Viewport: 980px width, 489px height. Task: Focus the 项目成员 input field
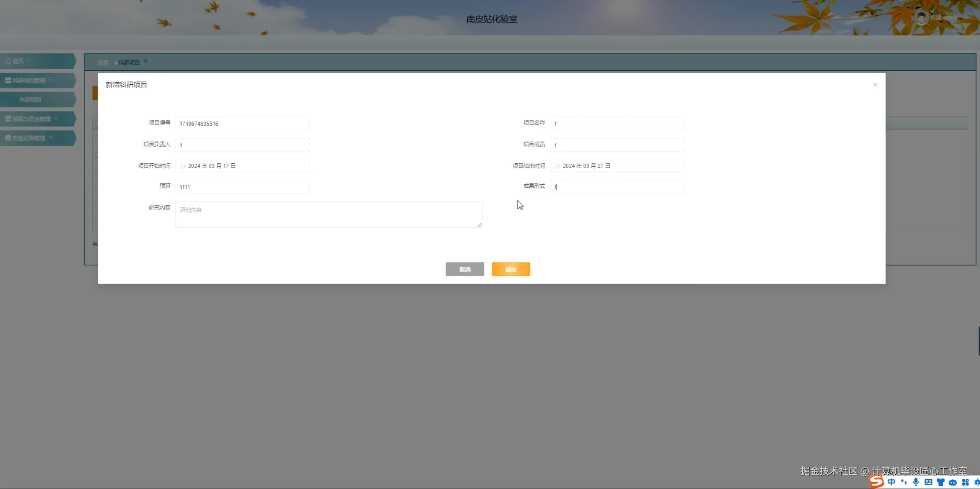click(x=617, y=145)
